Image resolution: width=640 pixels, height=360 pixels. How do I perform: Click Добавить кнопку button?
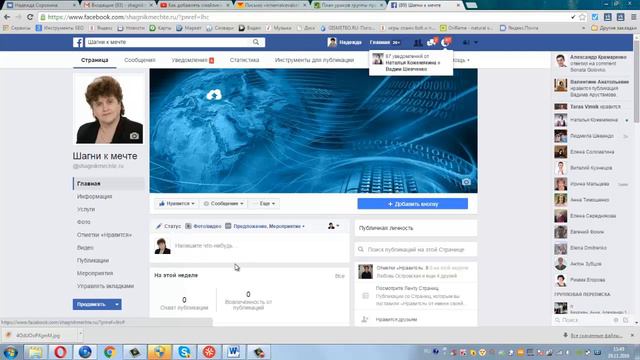coord(413,204)
